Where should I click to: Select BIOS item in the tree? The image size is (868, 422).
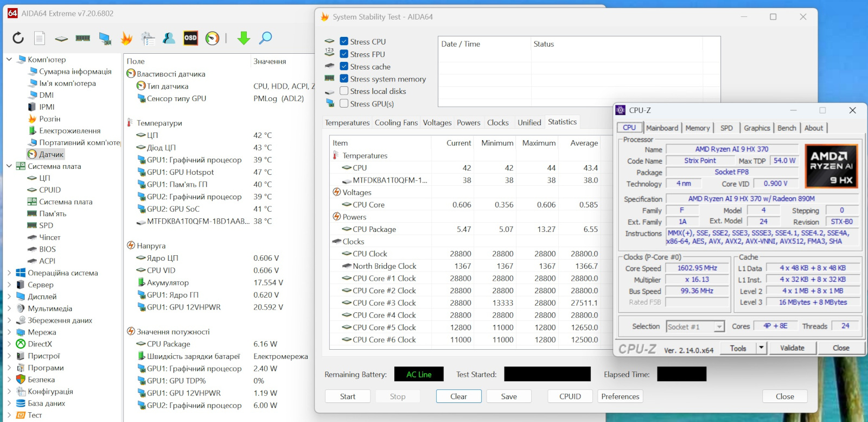[41, 249]
